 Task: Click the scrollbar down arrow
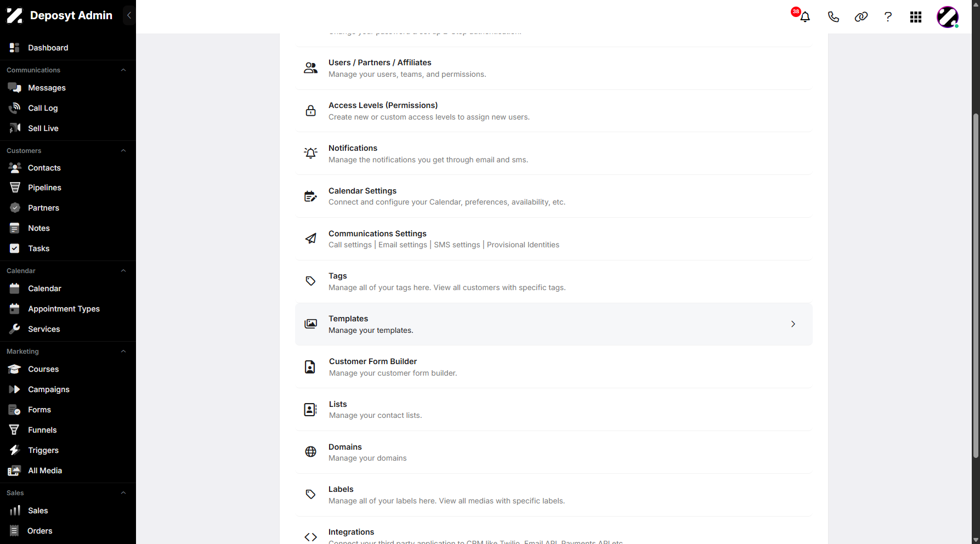976,540
